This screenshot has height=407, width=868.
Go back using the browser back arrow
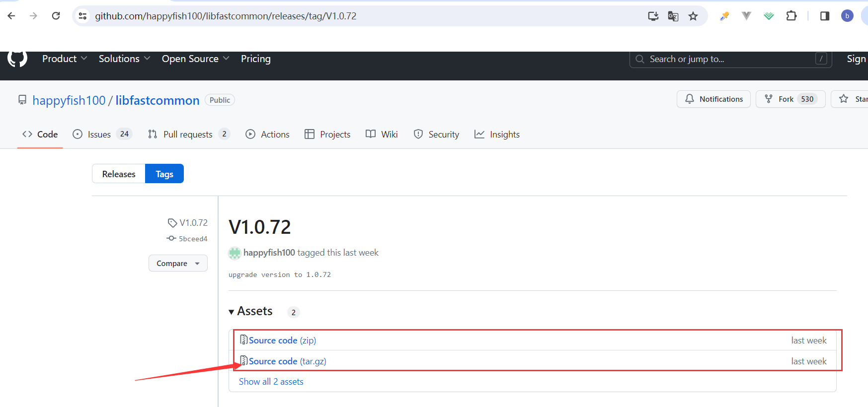[11, 16]
